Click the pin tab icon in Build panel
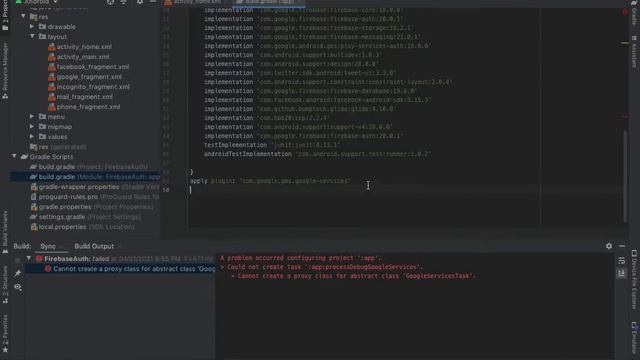 click(x=17, y=273)
